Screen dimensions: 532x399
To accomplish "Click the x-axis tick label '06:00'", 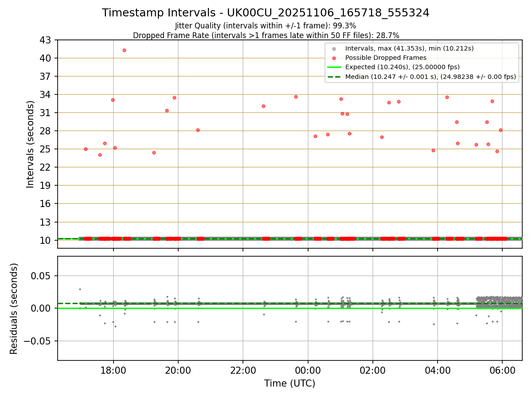I will coord(502,371).
